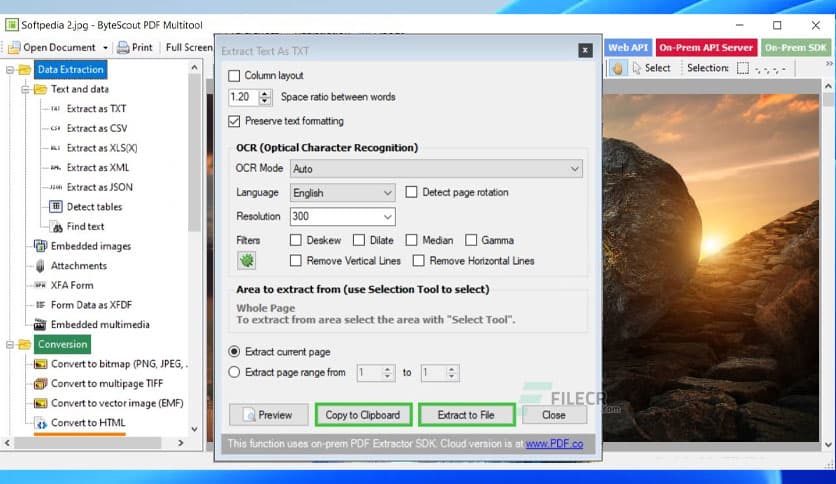Enable Remove Horizontal Lines
Image resolution: width=836 pixels, height=484 pixels.
coord(419,261)
